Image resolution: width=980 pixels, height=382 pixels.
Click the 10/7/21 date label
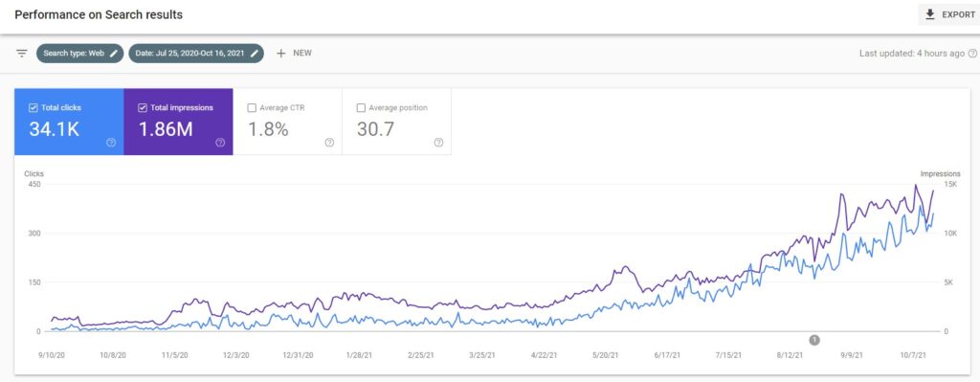pos(914,355)
